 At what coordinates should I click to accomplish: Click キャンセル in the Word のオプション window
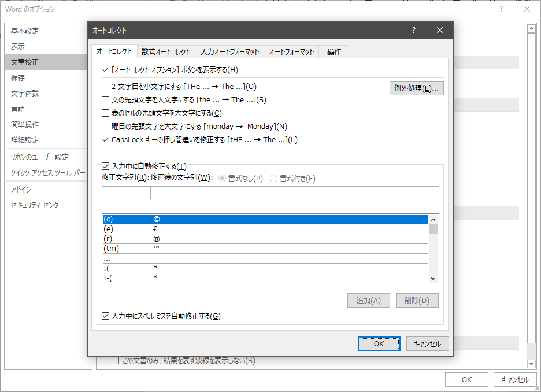click(515, 380)
